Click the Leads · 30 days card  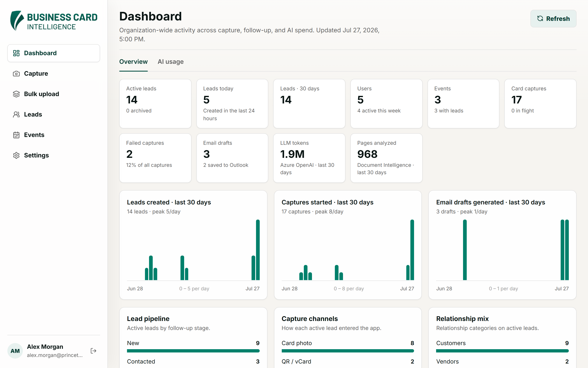click(309, 103)
